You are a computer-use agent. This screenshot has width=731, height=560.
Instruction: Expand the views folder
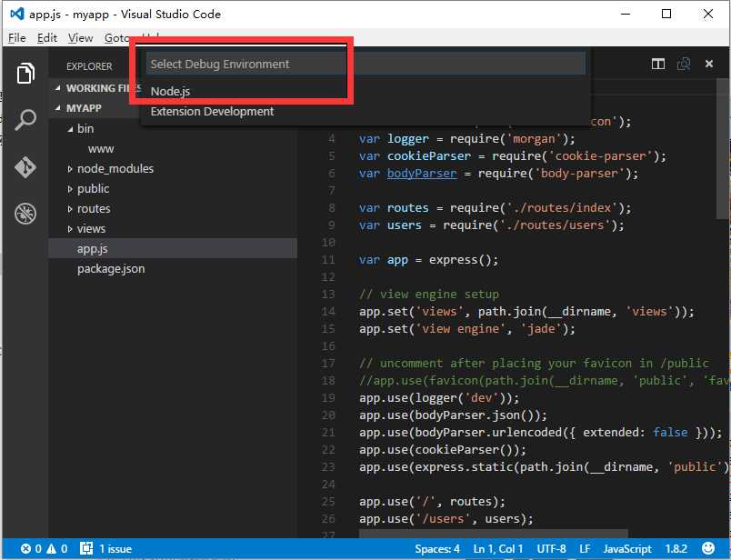tap(70, 229)
